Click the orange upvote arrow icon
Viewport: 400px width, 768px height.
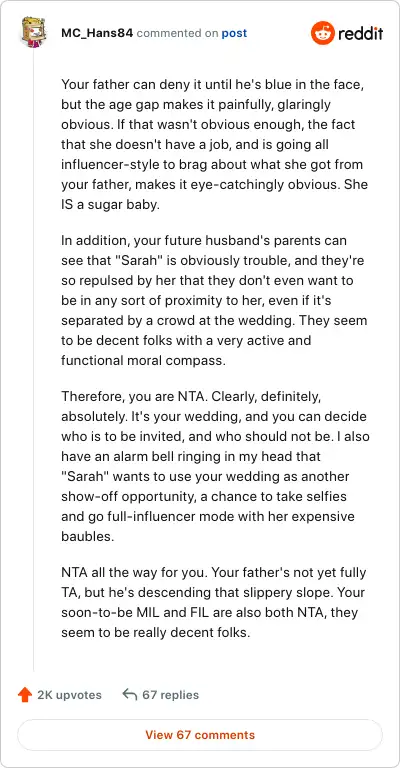[24, 695]
